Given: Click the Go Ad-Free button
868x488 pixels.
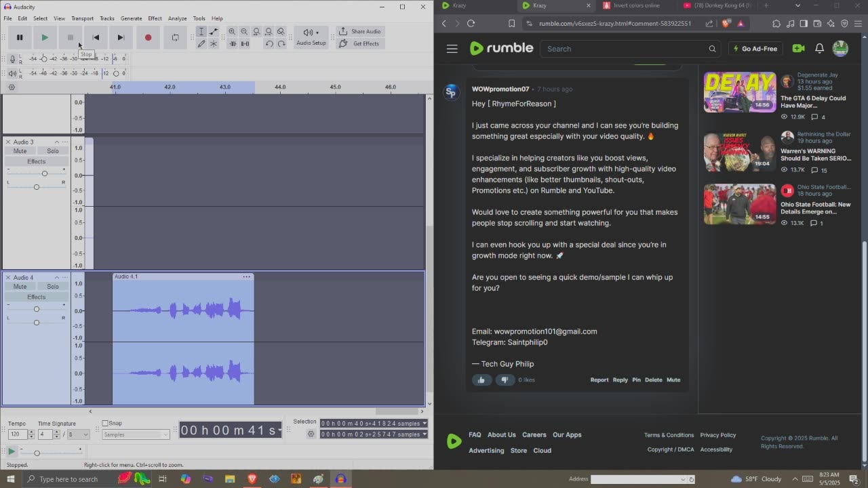Looking at the screenshot, I should point(755,49).
